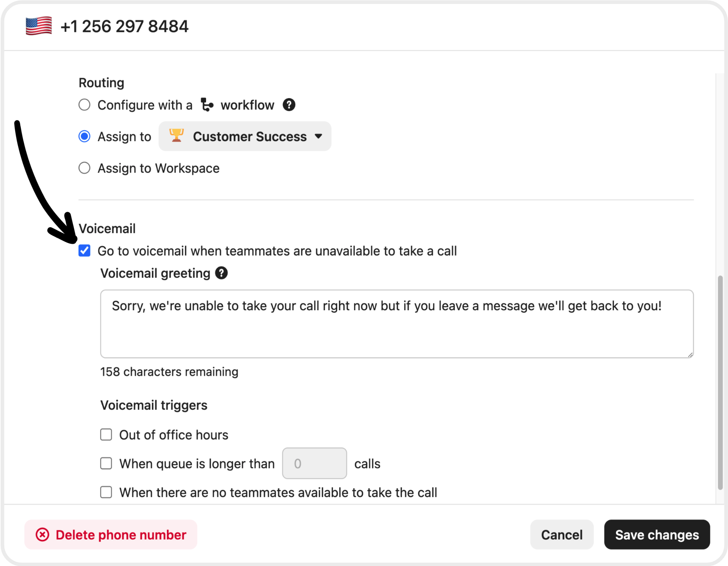Click the Save changes button
This screenshot has height=566, width=728.
pos(657,534)
